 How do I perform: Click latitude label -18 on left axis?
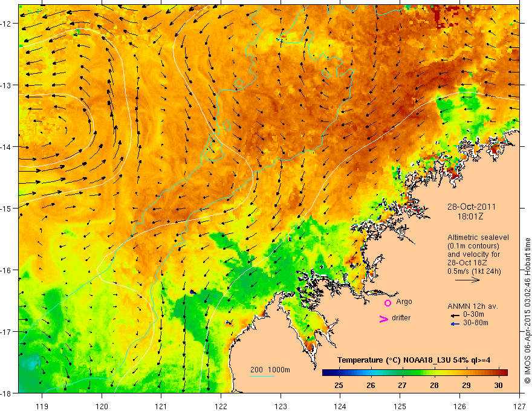pyautogui.click(x=6, y=393)
